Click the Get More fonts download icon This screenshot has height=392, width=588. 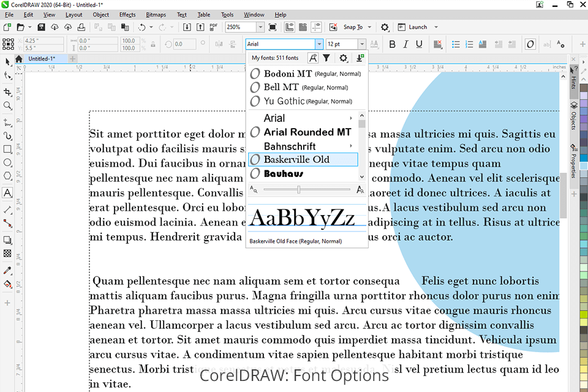coord(360,58)
